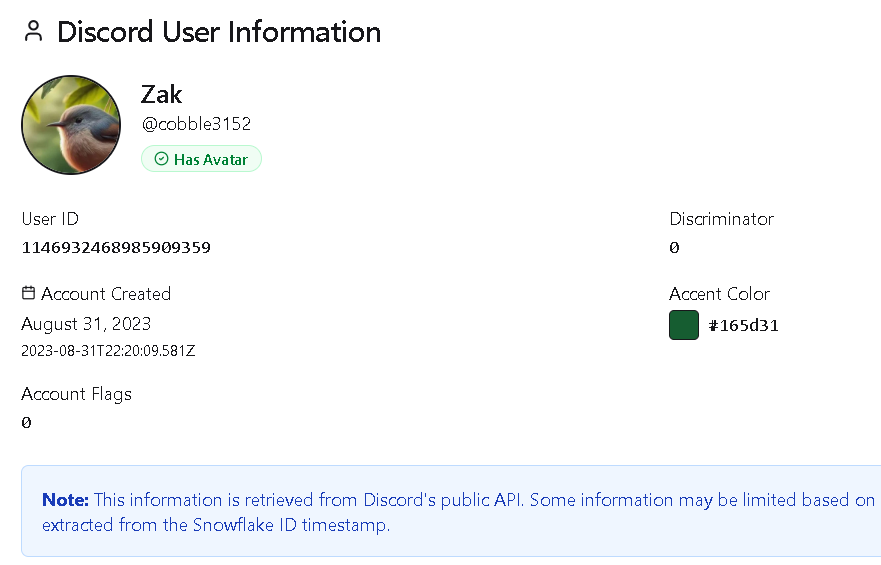Click the #165d31 hex color code
This screenshot has width=881, height=565.
tap(743, 325)
